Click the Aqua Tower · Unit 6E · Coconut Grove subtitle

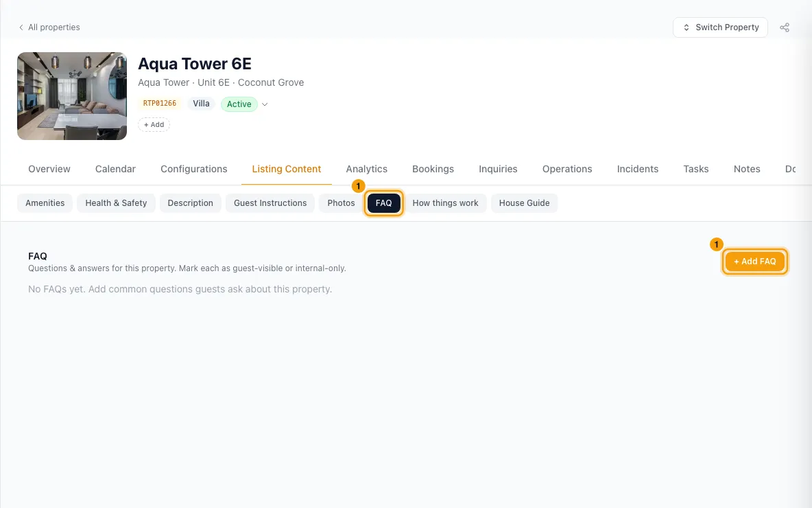[221, 82]
